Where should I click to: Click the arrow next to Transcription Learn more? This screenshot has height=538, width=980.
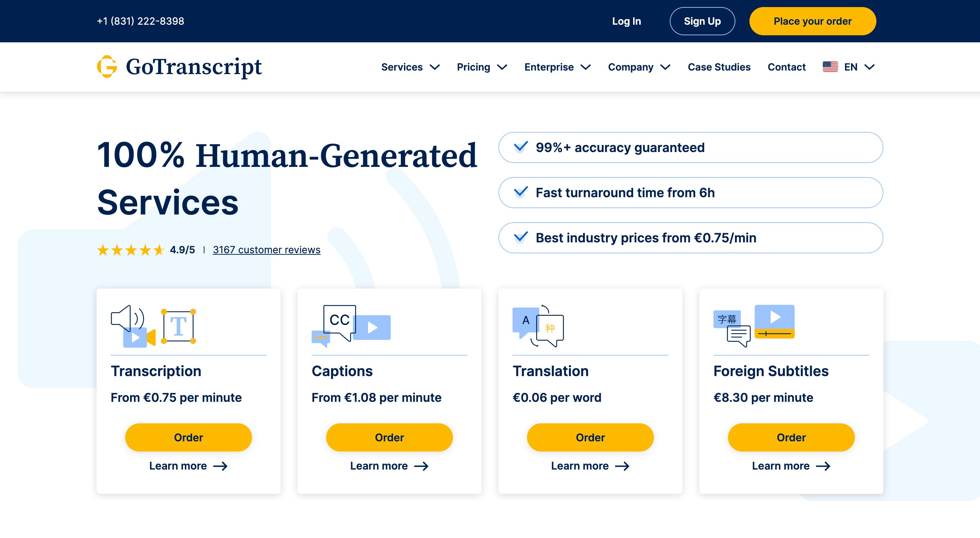click(220, 466)
